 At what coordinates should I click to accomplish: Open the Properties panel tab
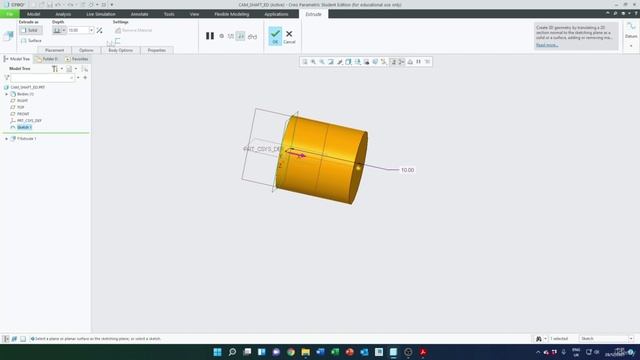157,50
